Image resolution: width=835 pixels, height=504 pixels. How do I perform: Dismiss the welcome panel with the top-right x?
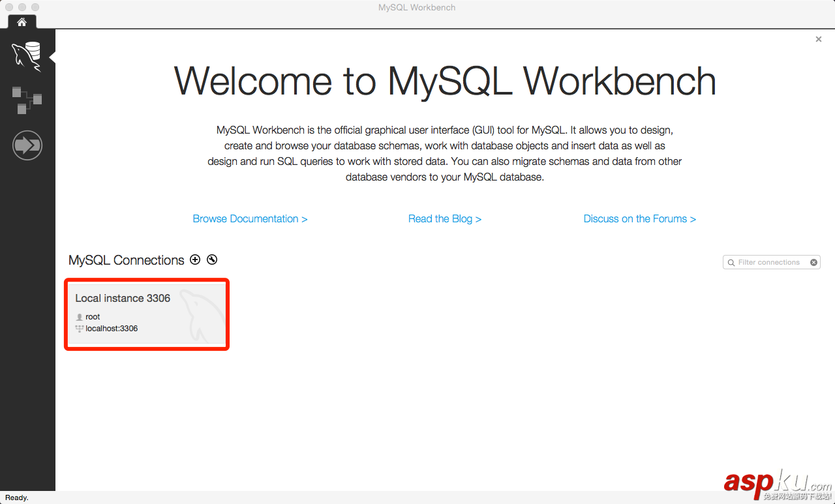coord(819,39)
